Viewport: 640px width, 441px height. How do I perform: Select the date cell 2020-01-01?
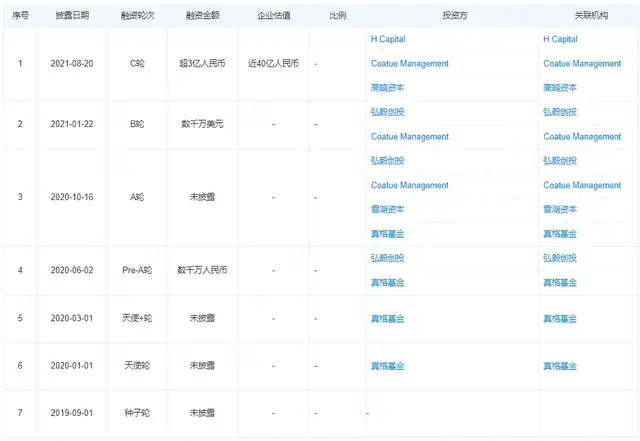(72, 365)
